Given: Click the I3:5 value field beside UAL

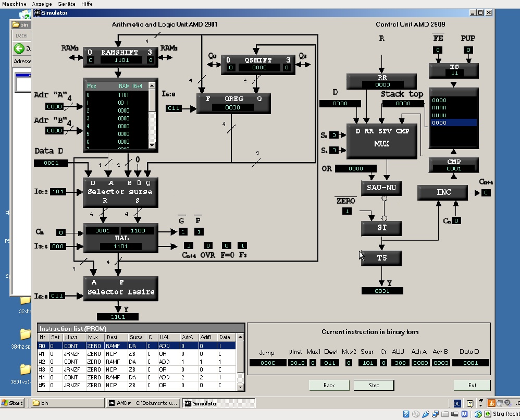Looking at the screenshot, I should pos(58,246).
